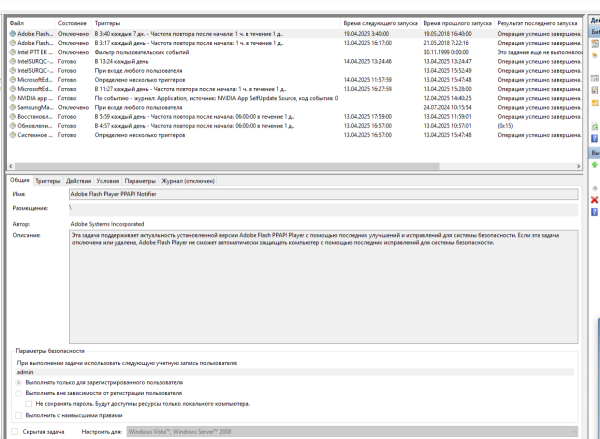The height and width of the screenshot is (439, 600).
Task: Click the show running tasks icon
Action: (595, 78)
